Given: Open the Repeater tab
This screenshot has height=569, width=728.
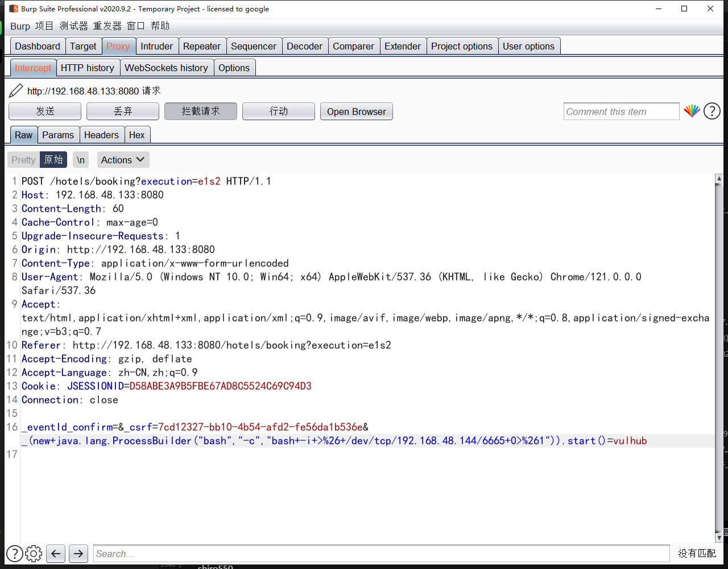Looking at the screenshot, I should 202,46.
